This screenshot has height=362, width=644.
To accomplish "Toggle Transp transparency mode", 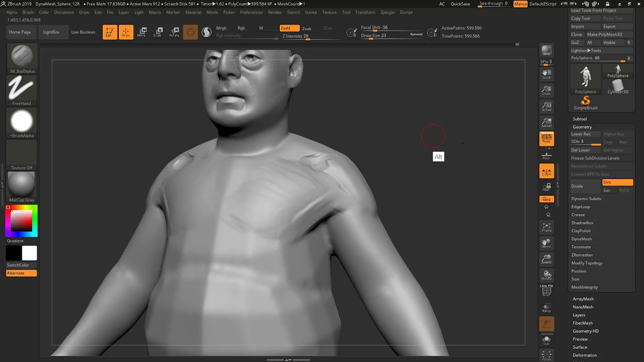I will click(x=546, y=307).
